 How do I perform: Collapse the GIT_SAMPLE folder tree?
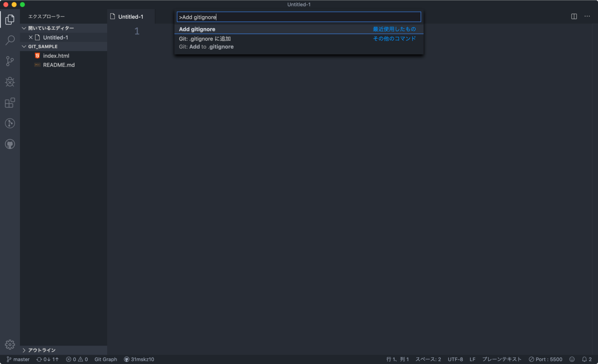(24, 46)
